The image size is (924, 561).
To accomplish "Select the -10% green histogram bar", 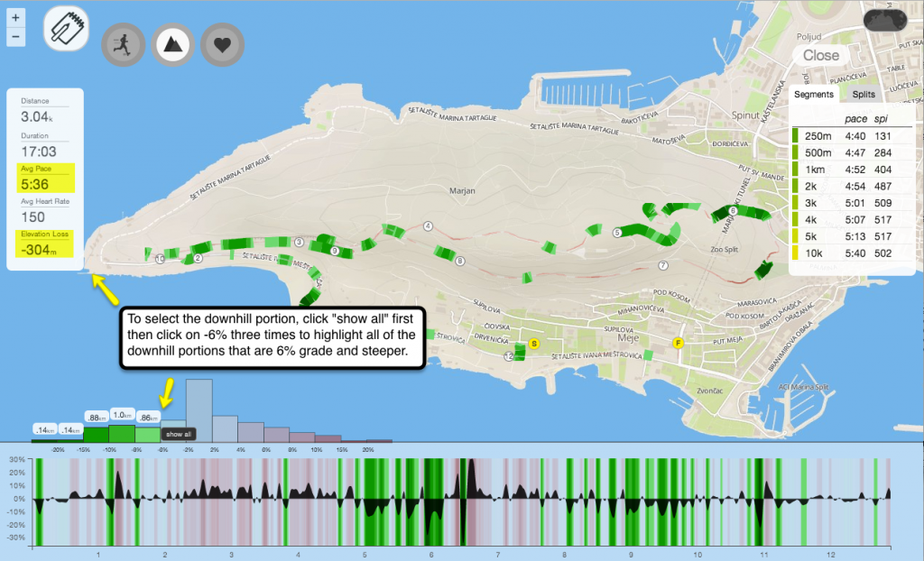I will pos(122,434).
